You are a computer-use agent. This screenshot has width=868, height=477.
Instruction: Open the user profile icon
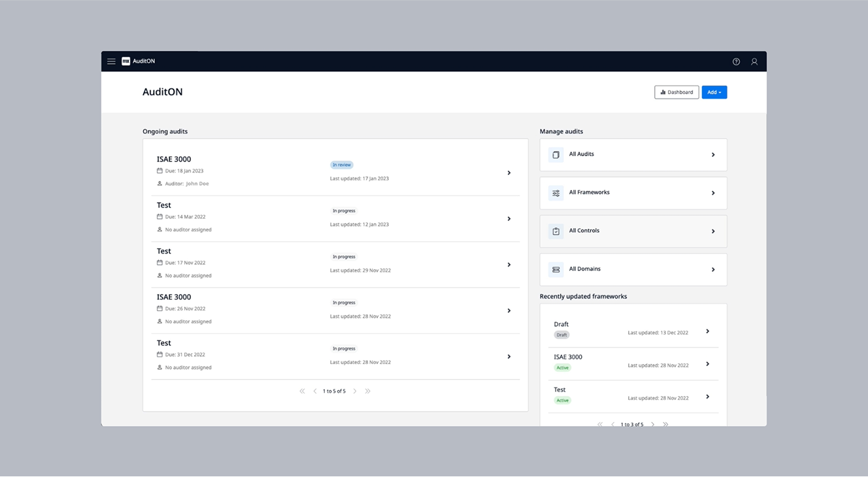[x=754, y=61]
